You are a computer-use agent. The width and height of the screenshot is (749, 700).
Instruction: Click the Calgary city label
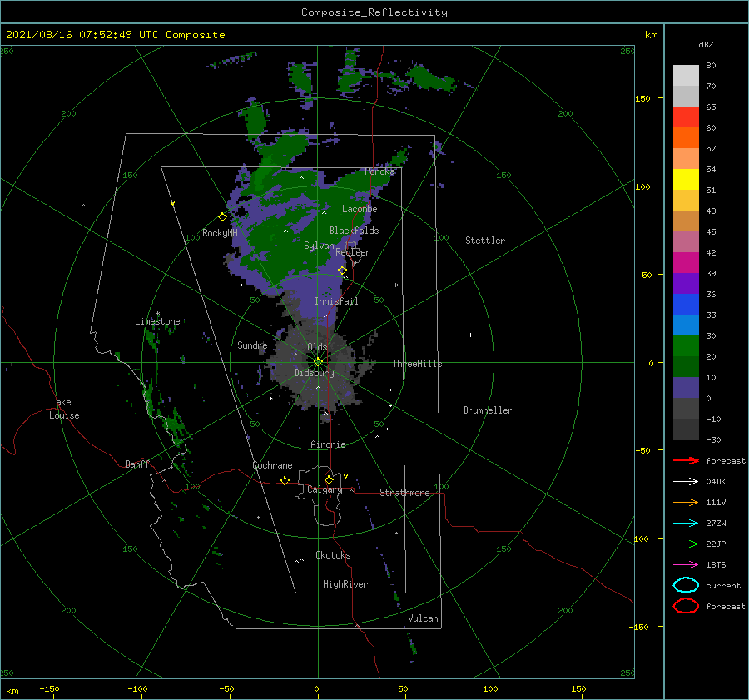click(x=325, y=489)
